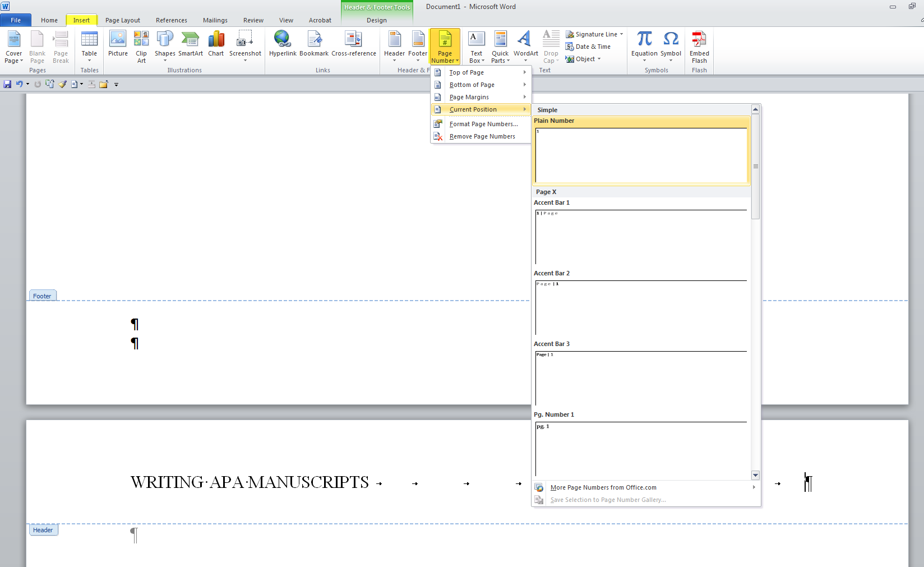Open the References tab
The width and height of the screenshot is (924, 567).
172,20
